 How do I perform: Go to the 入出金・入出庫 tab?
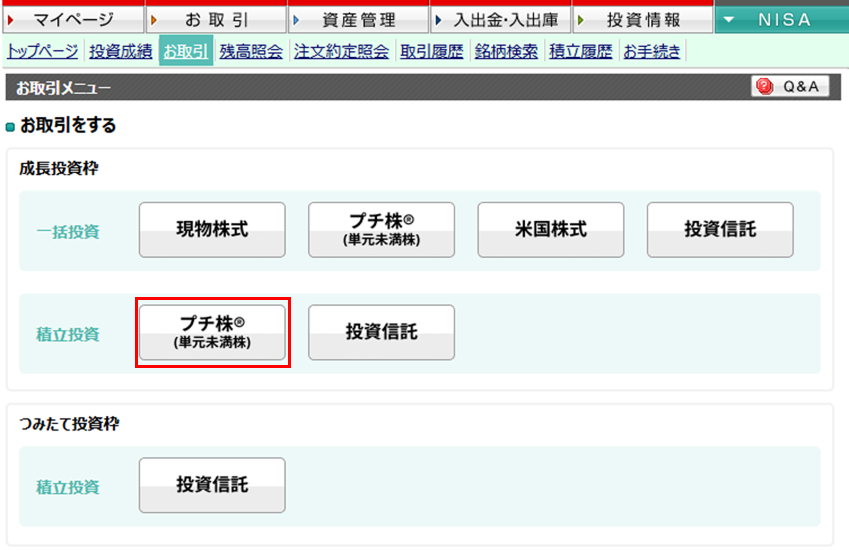500,20
